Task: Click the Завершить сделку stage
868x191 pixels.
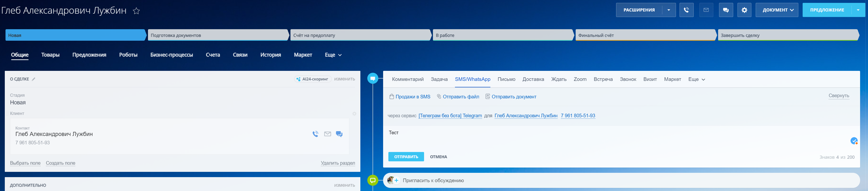Action: (788, 35)
